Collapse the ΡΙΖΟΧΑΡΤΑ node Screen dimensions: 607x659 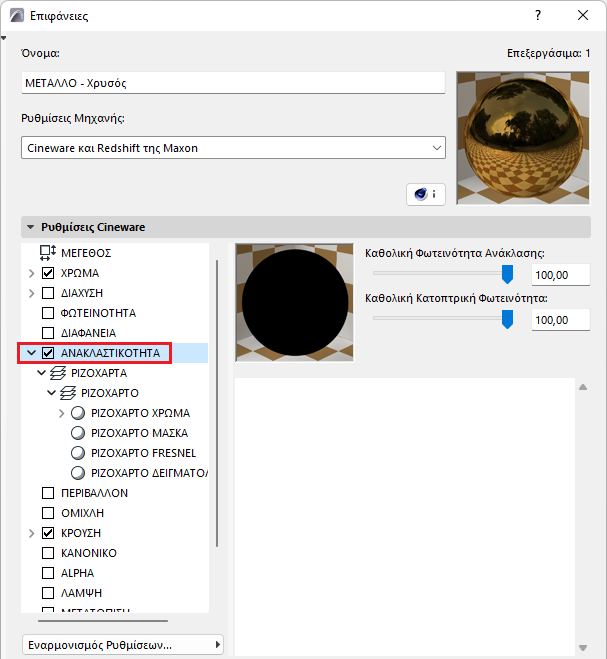[41, 373]
